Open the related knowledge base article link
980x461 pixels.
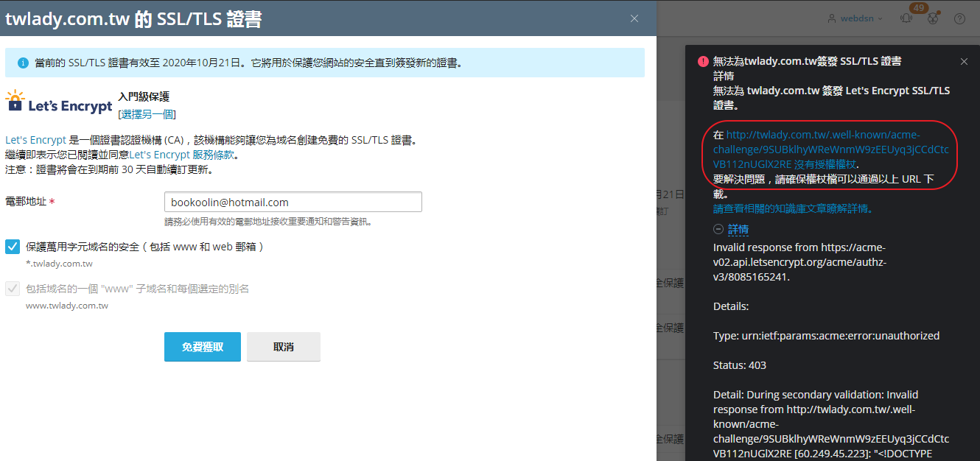tap(793, 208)
